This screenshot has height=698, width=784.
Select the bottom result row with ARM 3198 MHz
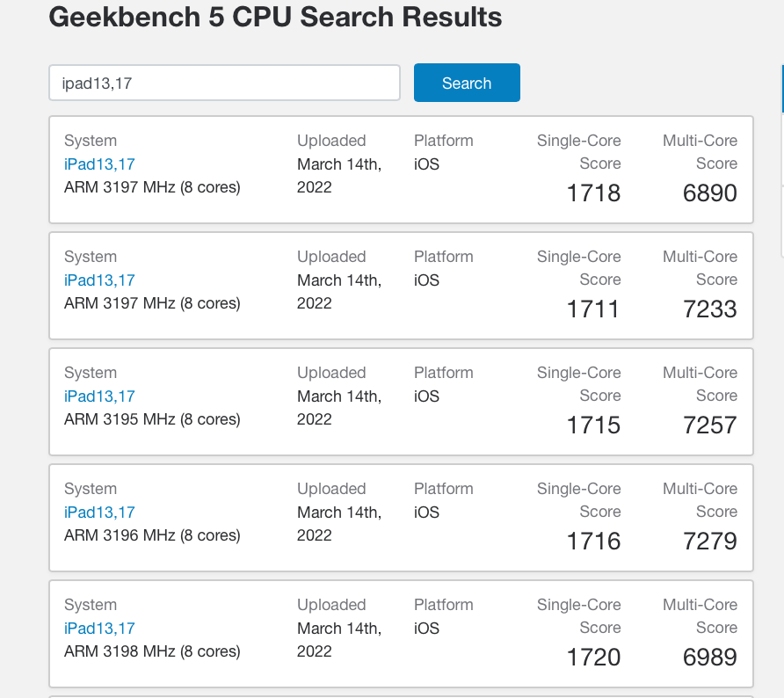401,634
